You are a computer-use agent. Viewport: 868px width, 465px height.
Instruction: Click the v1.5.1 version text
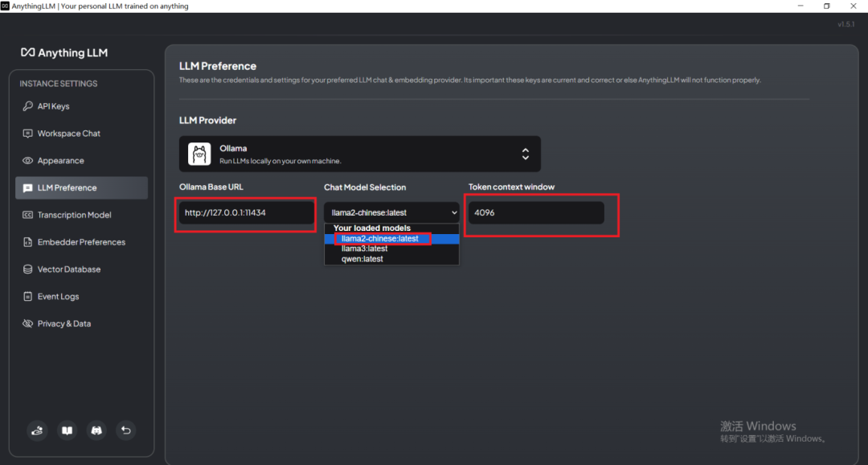click(845, 24)
